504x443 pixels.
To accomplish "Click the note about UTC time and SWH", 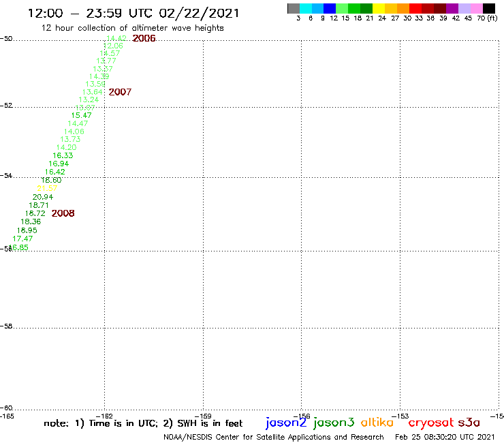I will pyautogui.click(x=143, y=423).
